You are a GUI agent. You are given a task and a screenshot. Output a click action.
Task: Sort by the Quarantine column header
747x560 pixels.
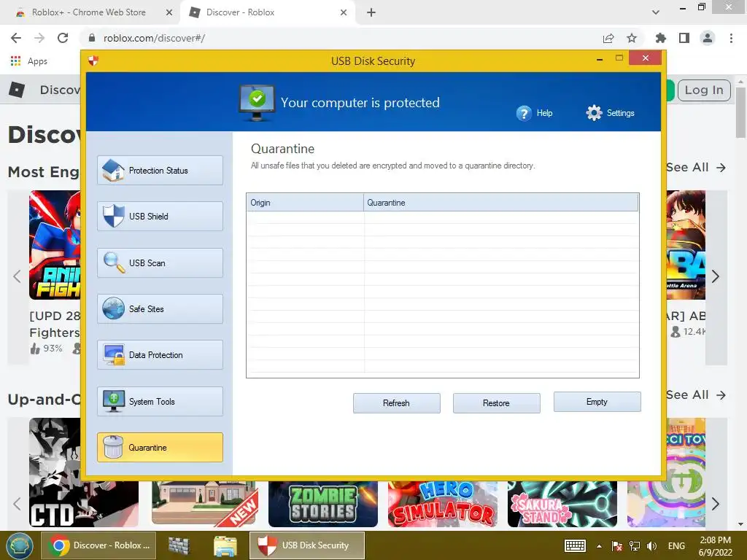point(500,203)
